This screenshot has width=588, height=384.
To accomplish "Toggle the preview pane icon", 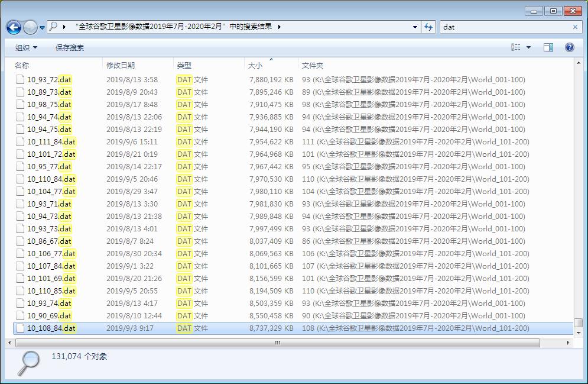I will [548, 47].
